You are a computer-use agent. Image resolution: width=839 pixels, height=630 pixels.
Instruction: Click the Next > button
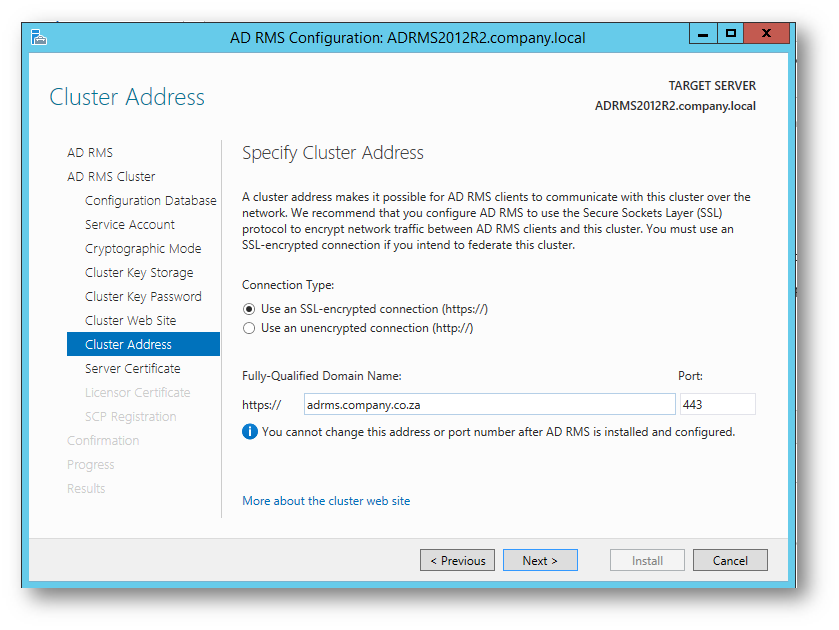(540, 560)
